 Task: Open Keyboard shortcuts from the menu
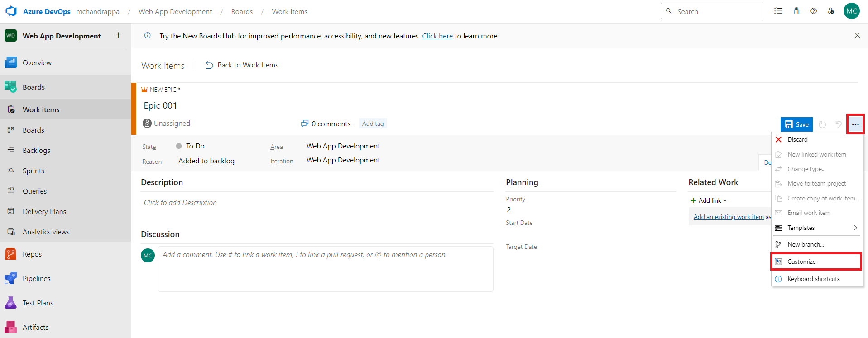click(817, 279)
